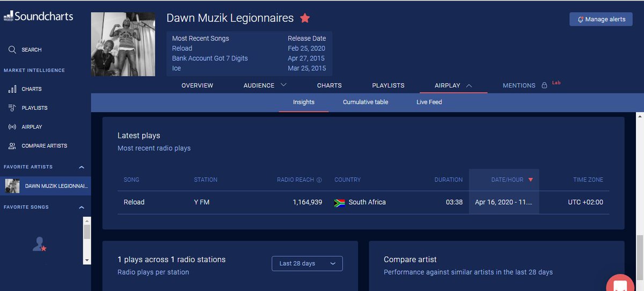Click the Airplay radio waves icon
Image resolution: width=644 pixels, height=291 pixels.
tap(12, 127)
